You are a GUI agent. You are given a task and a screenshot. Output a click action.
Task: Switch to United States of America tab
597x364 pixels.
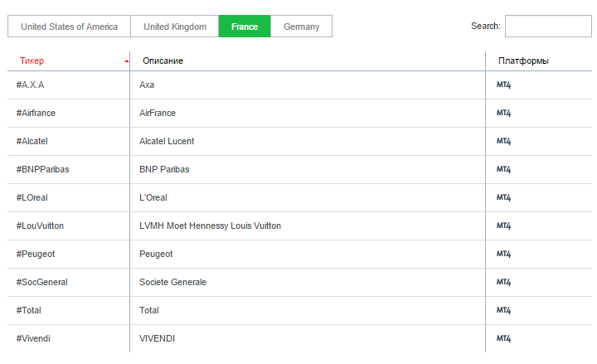tap(69, 27)
